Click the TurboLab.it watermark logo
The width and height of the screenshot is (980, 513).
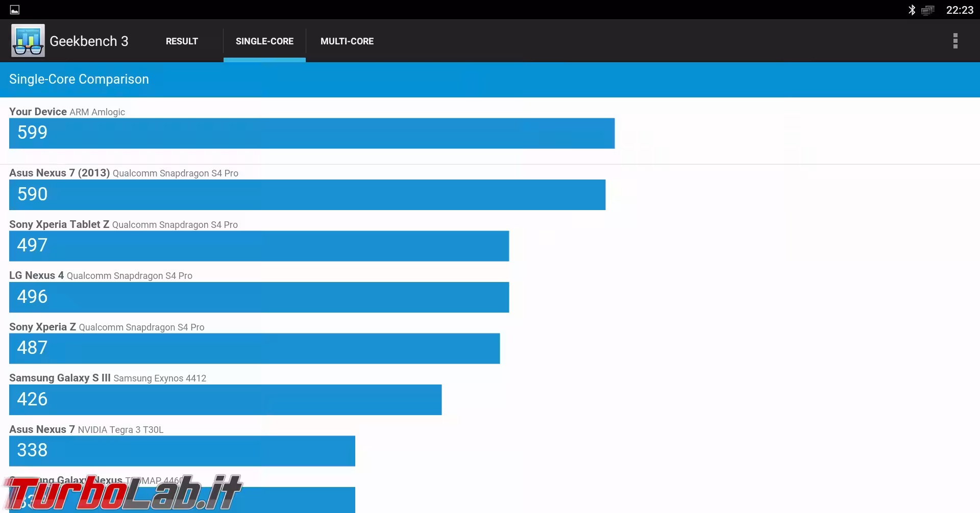point(121,493)
